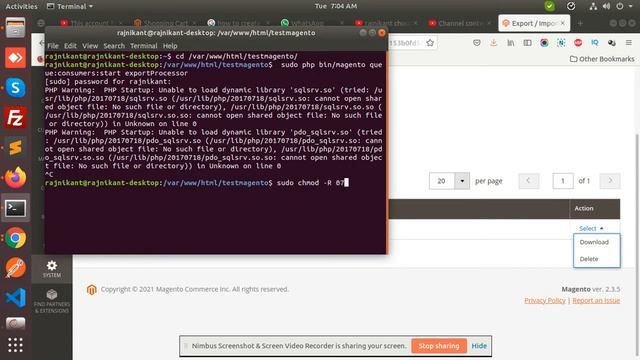Save to Pocket icon in Firefox toolbar

pos(477,42)
